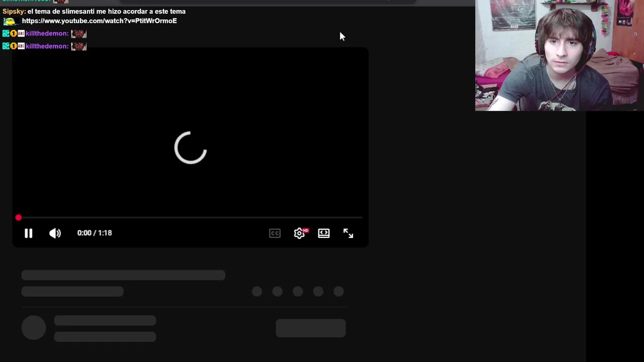The width and height of the screenshot is (644, 362).
Task: Click the video progress bar track
Action: (190, 218)
